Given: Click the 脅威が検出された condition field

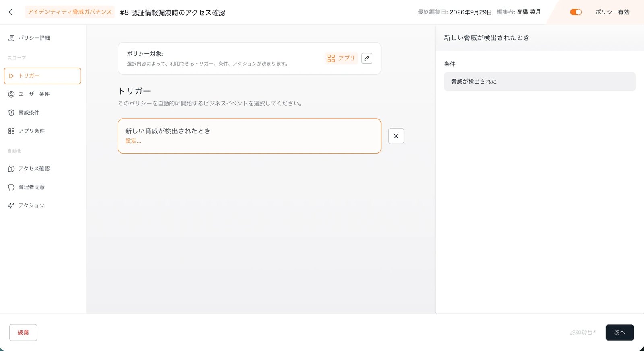Looking at the screenshot, I should coord(540,82).
